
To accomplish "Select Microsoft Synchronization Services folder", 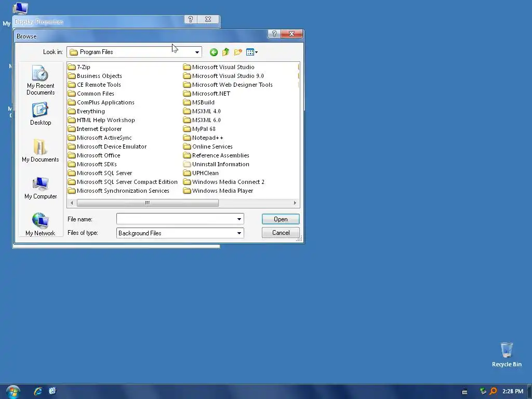I will (x=118, y=191).
